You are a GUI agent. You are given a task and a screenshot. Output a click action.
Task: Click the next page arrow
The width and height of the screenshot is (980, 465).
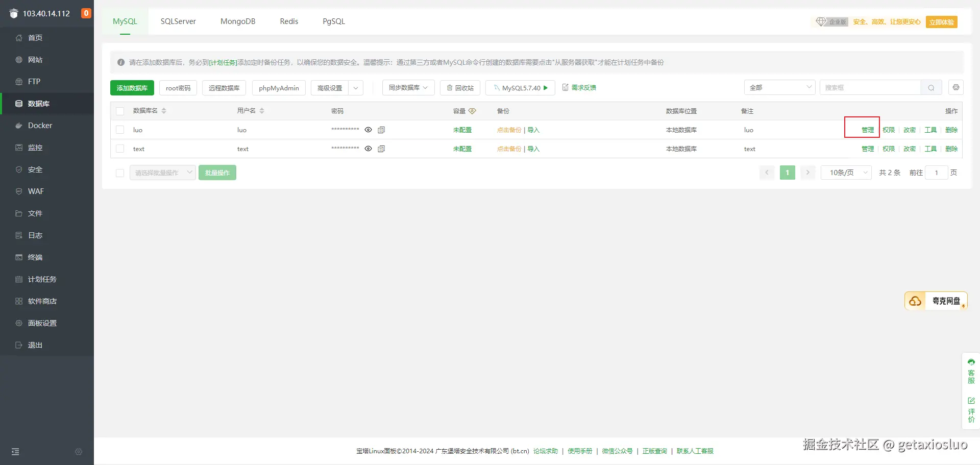coord(808,173)
